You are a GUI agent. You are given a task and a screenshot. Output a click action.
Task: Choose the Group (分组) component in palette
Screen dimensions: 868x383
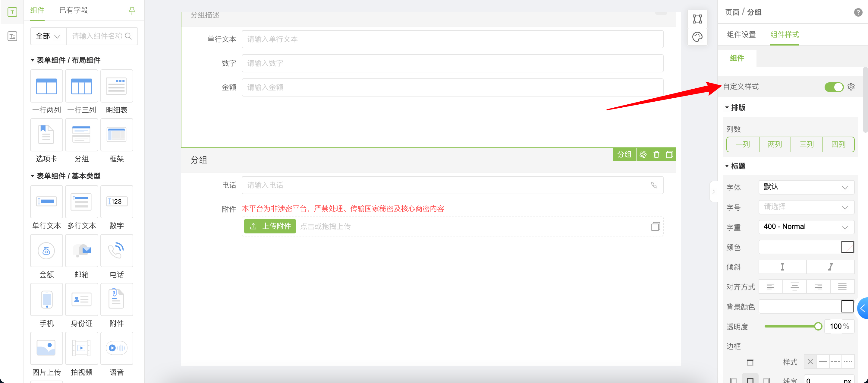[81, 135]
